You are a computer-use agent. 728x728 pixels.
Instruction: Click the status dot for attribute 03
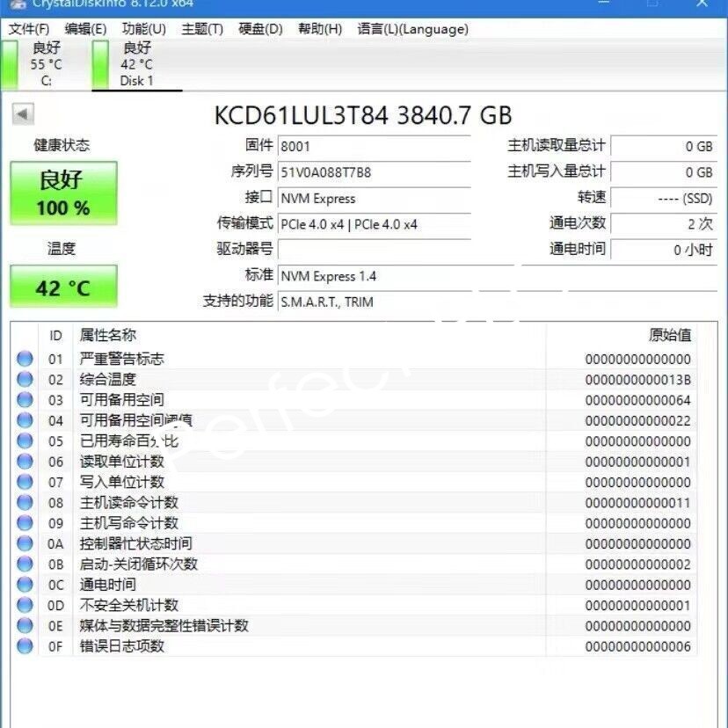coord(25,400)
